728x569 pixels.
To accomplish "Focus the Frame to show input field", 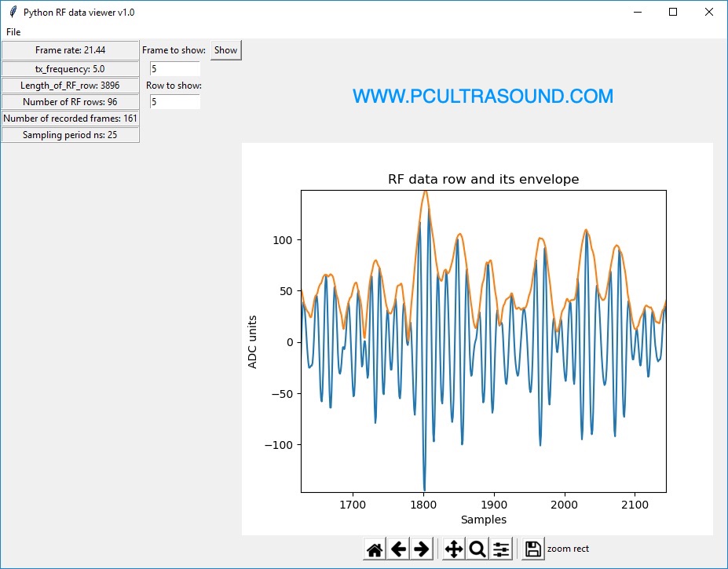I will [x=175, y=69].
